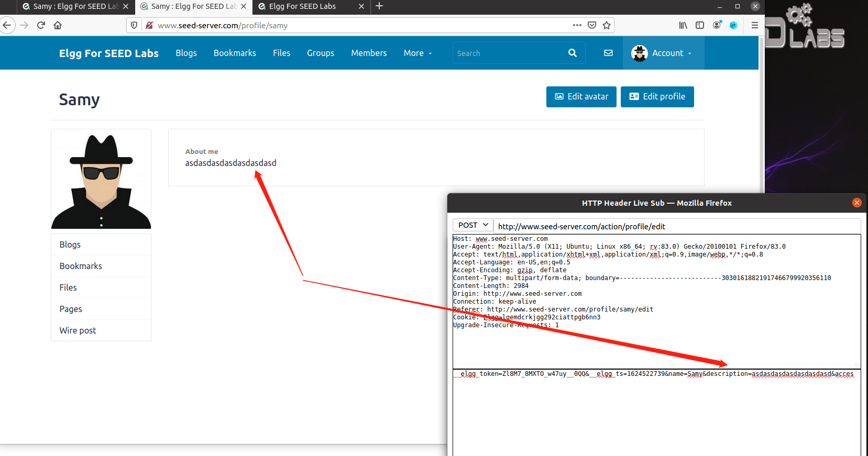This screenshot has height=456, width=868.
Task: Click the browser Back arrow button
Action: pyautogui.click(x=7, y=25)
